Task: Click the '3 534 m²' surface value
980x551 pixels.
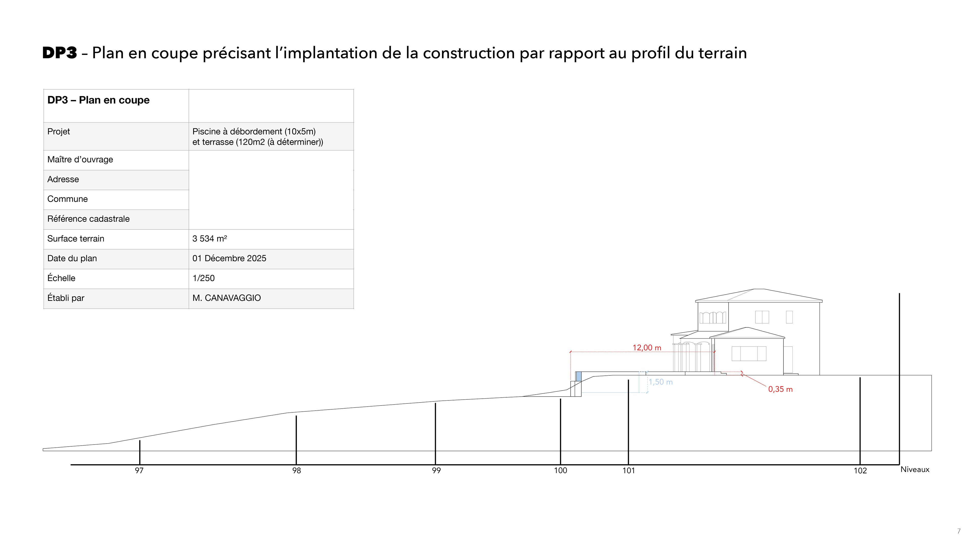Action: click(x=210, y=239)
